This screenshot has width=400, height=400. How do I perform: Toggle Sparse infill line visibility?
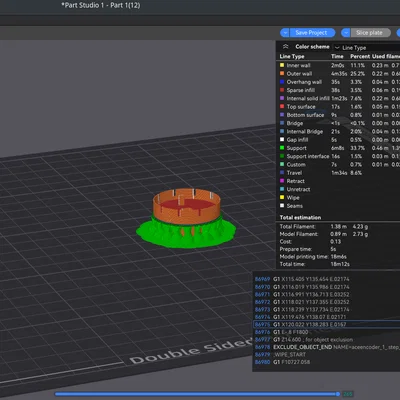(x=338, y=90)
